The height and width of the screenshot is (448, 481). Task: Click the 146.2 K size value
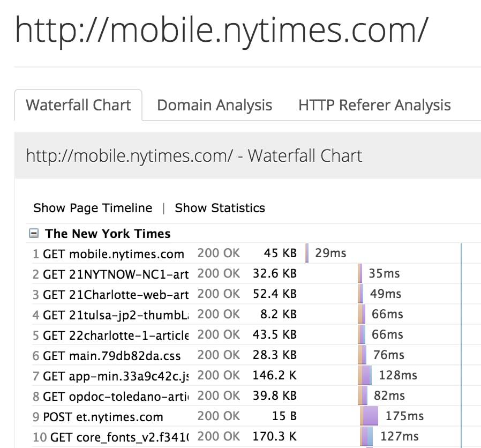tap(275, 375)
